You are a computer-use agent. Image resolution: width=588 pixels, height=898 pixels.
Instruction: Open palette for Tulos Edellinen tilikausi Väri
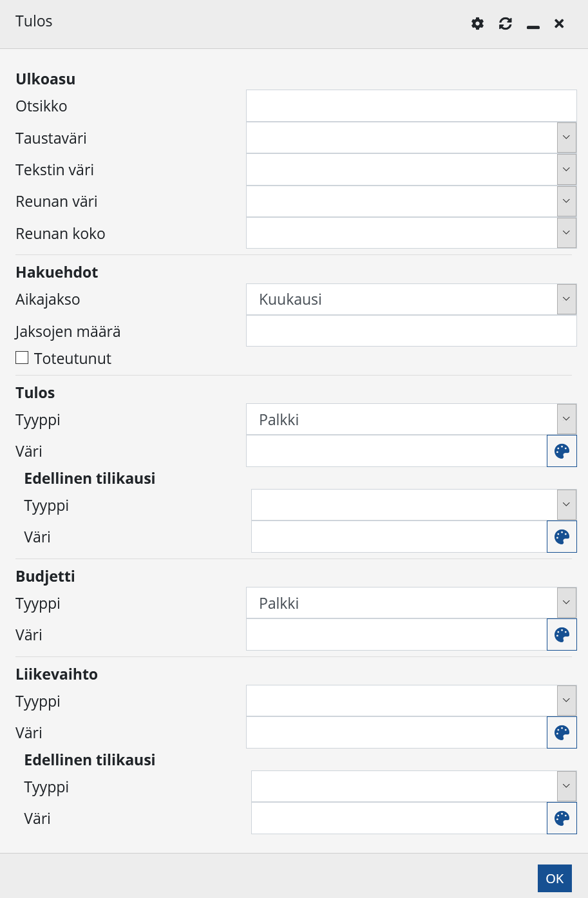pyautogui.click(x=562, y=537)
